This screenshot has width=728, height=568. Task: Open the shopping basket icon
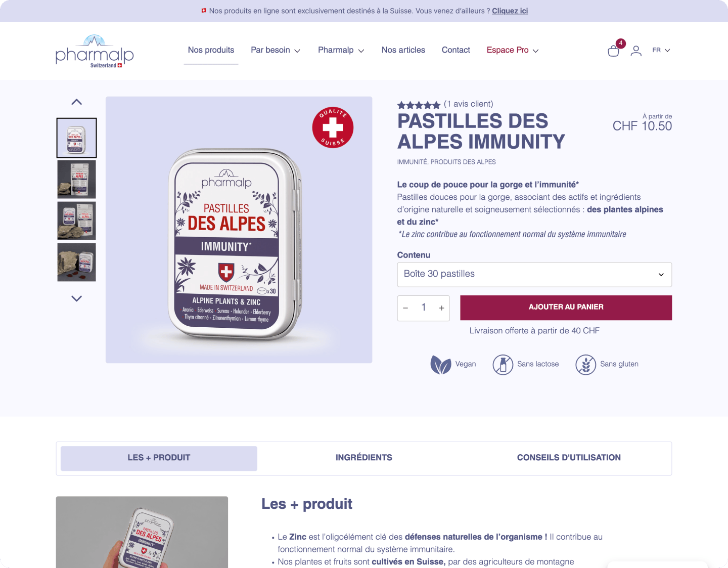coord(613,51)
